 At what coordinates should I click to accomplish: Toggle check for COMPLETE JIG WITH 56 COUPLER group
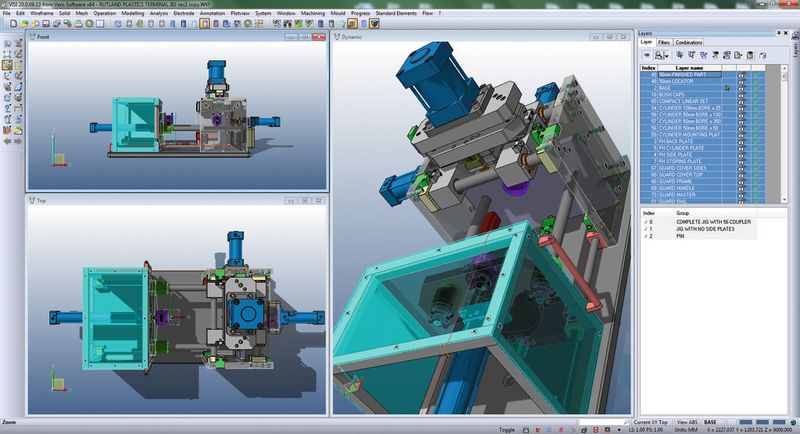click(646, 222)
